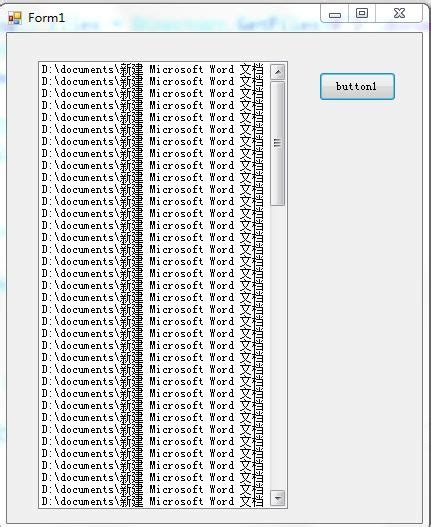Select the bottommost visible file path entry

coord(155,502)
